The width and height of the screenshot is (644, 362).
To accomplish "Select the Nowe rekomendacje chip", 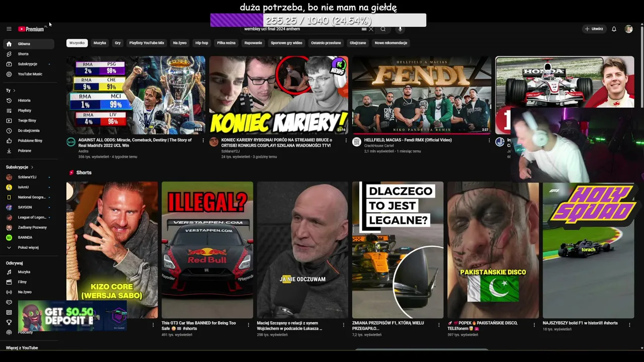I will coord(391,43).
